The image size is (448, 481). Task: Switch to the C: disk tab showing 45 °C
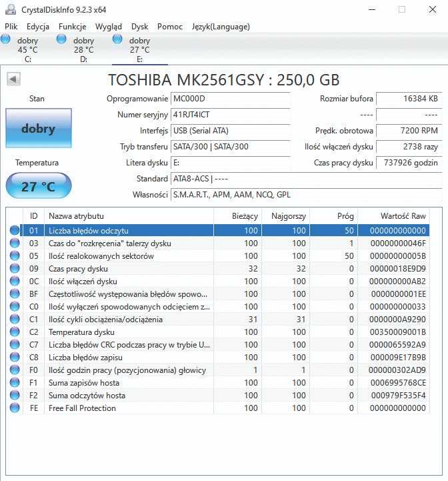28,49
